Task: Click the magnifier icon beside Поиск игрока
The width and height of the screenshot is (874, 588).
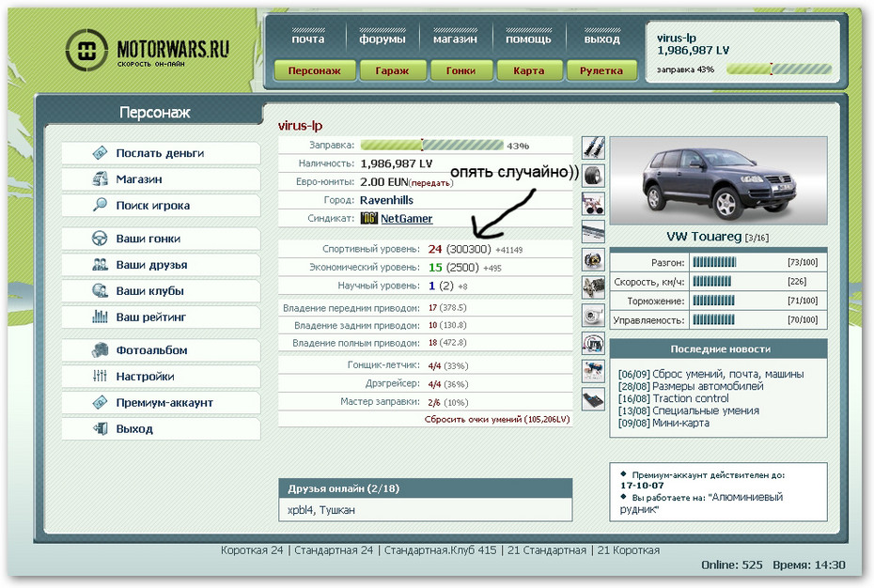Action: point(100,205)
